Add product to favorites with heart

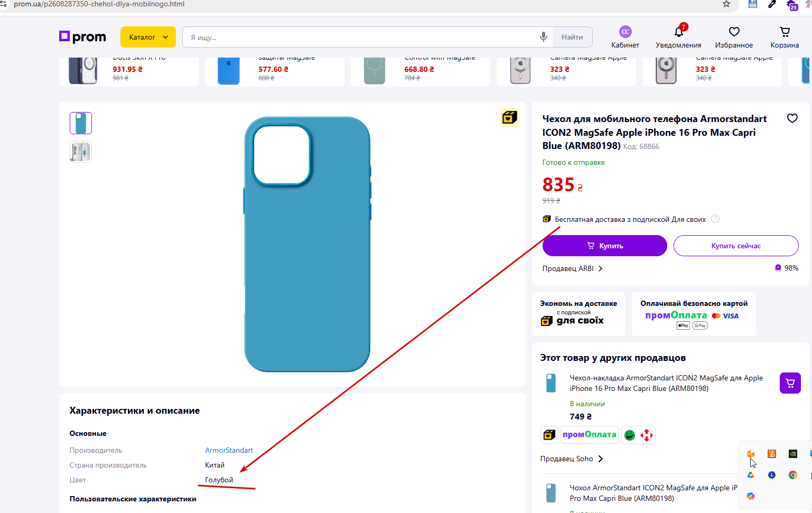coord(792,118)
